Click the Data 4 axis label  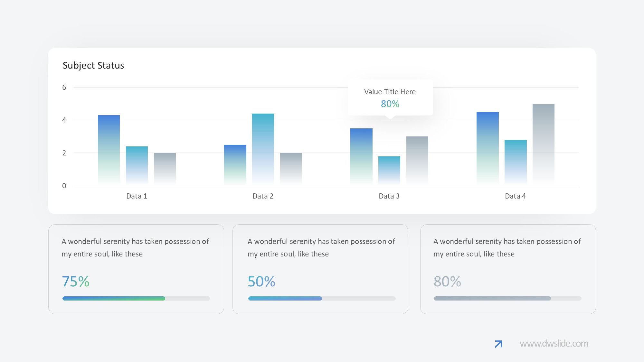pyautogui.click(x=515, y=196)
